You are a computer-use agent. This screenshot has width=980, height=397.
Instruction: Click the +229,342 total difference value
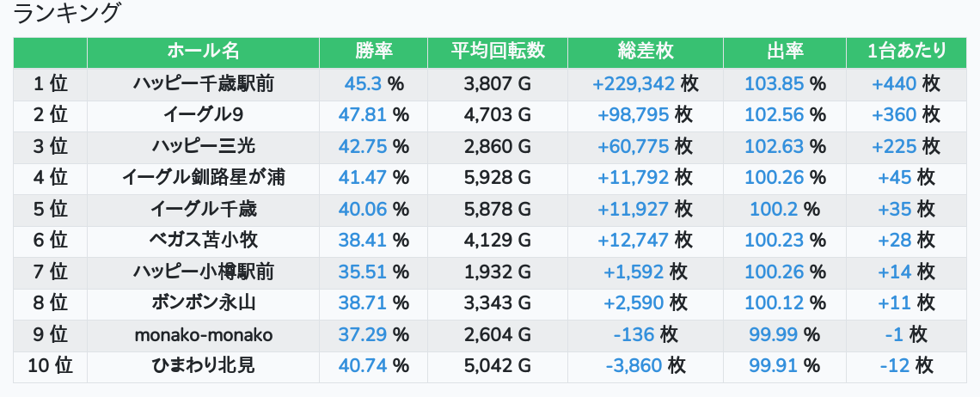coord(633,83)
